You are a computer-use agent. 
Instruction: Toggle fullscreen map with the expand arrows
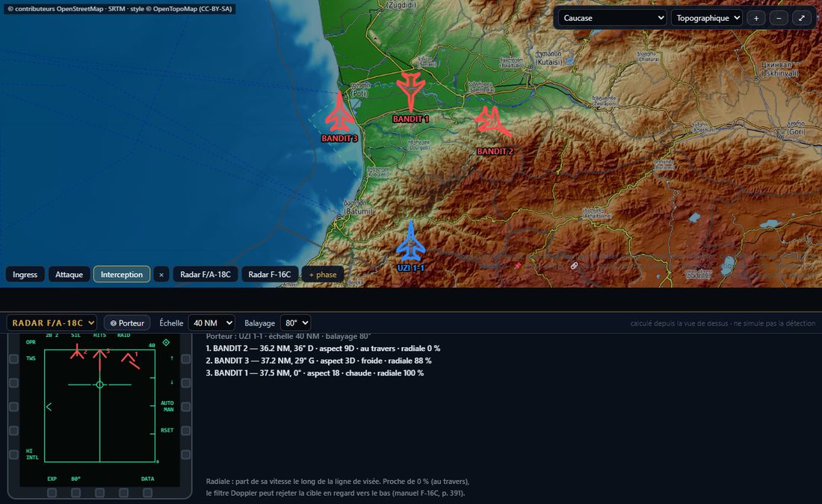click(x=802, y=18)
